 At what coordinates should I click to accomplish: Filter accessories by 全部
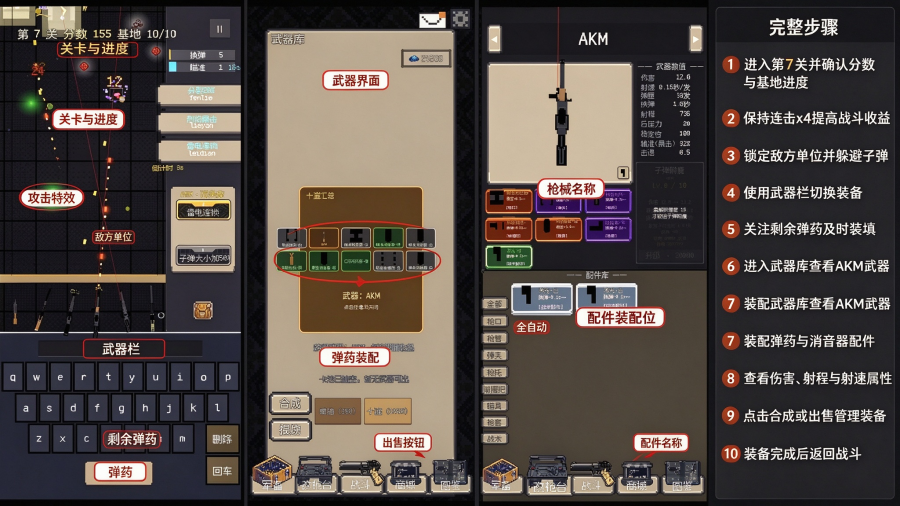pos(494,304)
